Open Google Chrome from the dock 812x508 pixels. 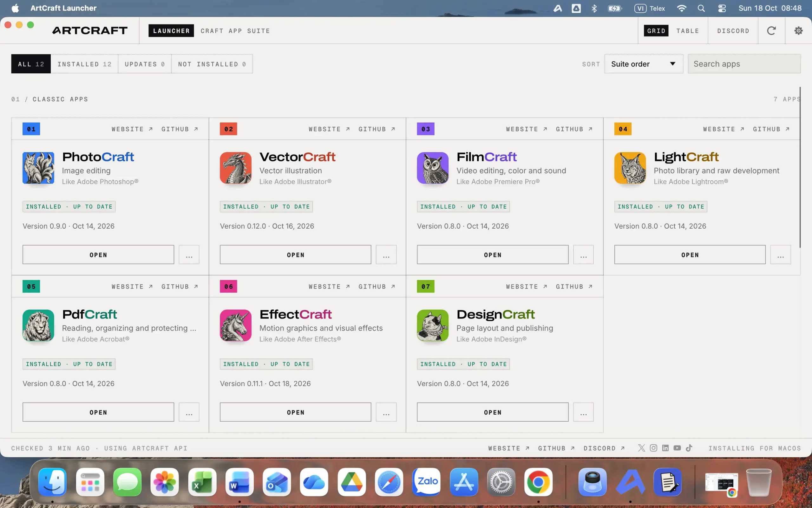click(538, 482)
